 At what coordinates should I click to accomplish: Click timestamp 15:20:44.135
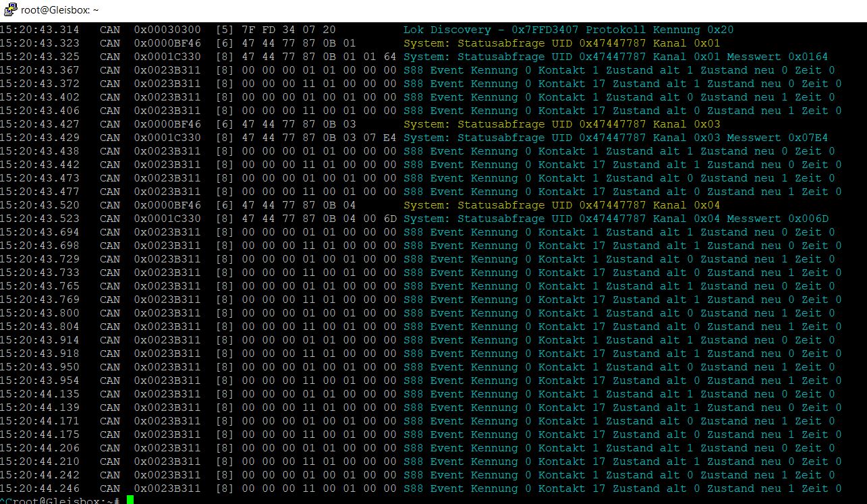tap(40, 394)
